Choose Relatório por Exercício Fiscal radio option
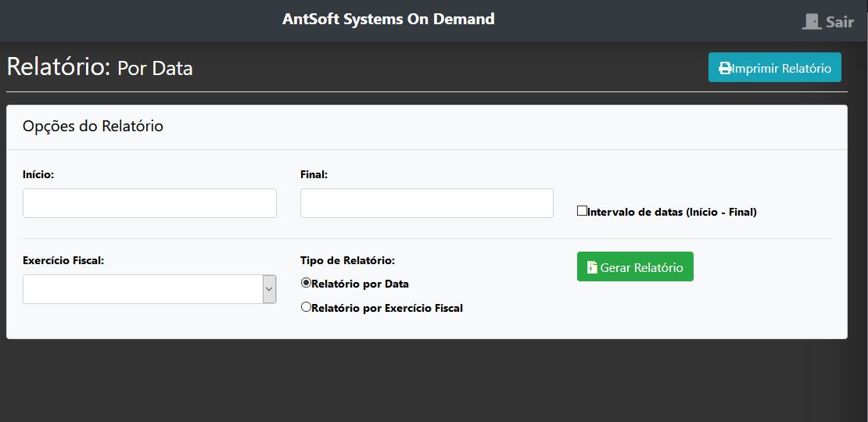The width and height of the screenshot is (868, 422). 306,307
